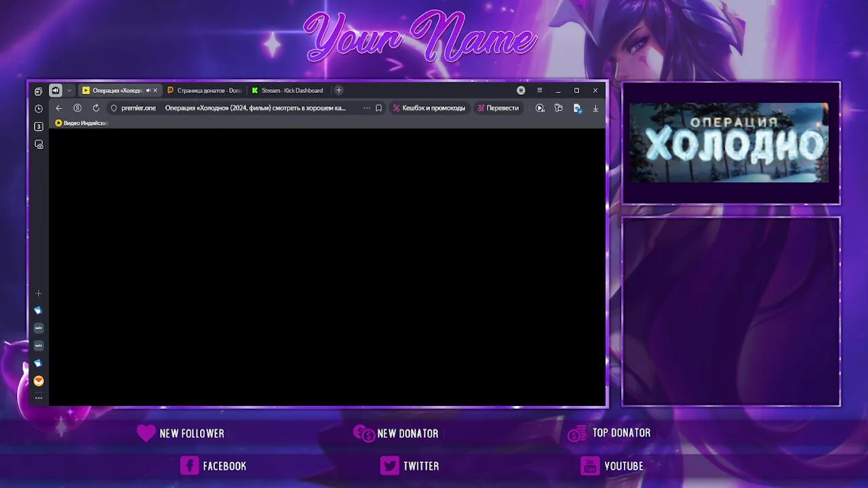Open the orange mail app in sidebar
Screen dimensions: 868x488
[39, 381]
